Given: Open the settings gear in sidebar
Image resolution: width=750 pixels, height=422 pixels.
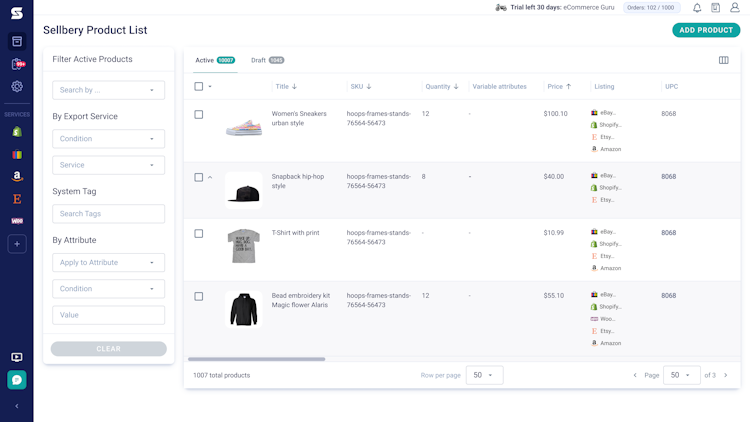Looking at the screenshot, I should click(17, 87).
